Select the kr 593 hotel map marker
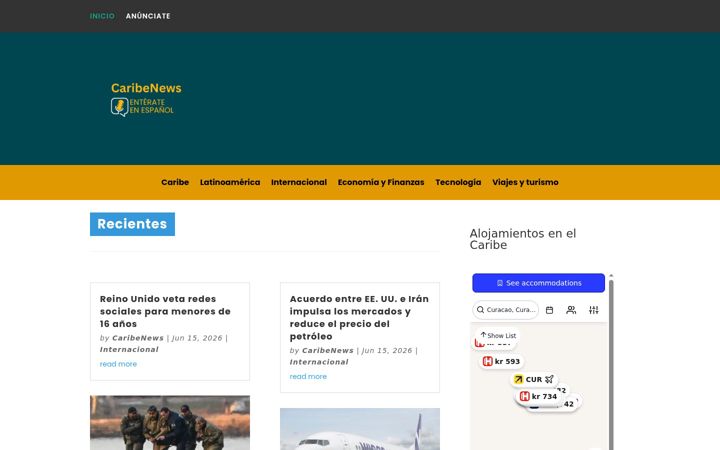720x450 pixels. click(501, 361)
